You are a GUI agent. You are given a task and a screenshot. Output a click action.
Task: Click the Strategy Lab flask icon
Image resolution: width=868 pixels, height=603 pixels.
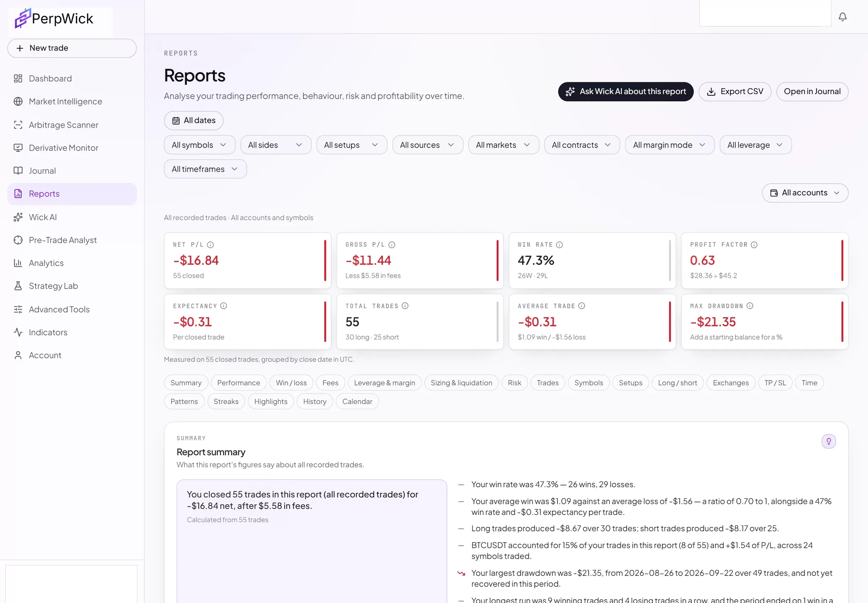pos(18,286)
